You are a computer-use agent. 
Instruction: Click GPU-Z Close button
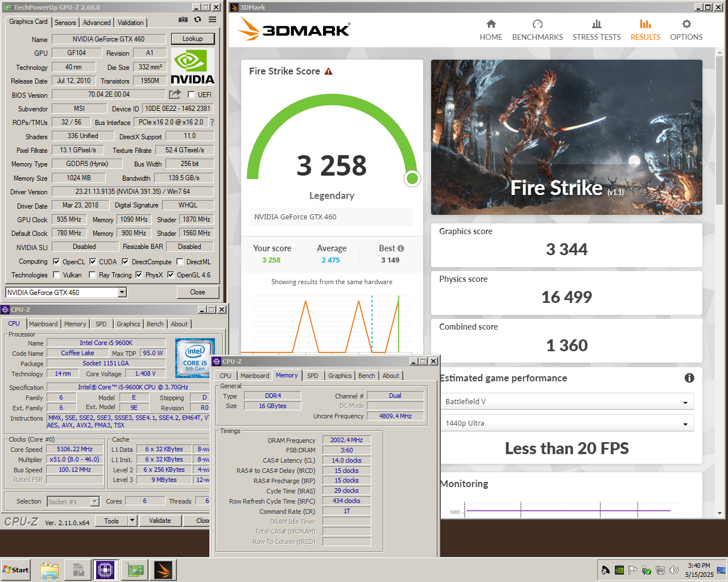[197, 292]
